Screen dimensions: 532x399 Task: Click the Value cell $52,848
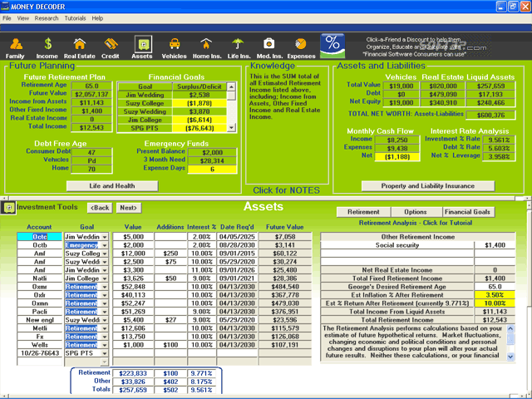tap(133, 287)
